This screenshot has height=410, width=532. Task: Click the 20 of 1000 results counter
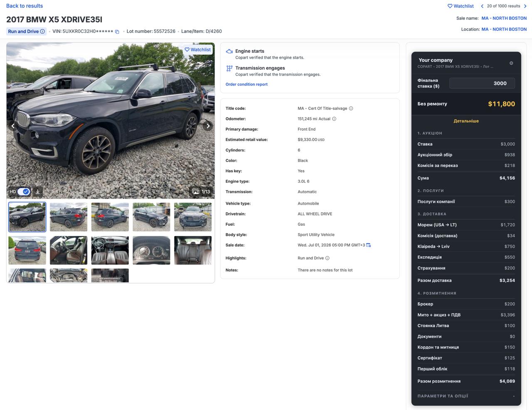pyautogui.click(x=503, y=6)
